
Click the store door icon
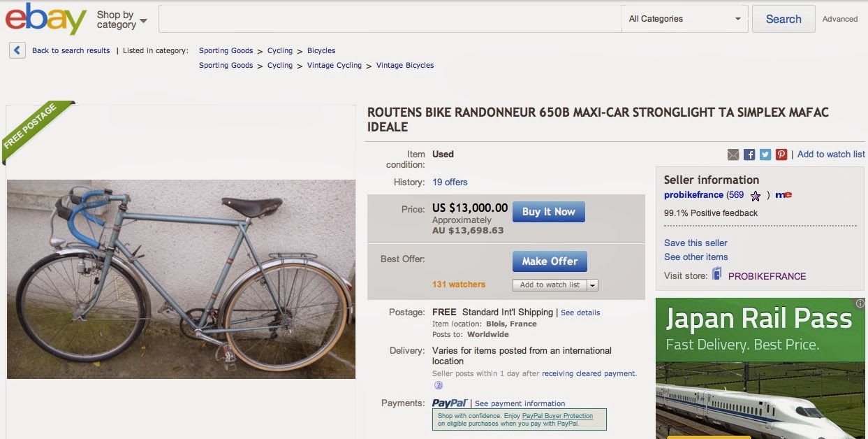[717, 275]
